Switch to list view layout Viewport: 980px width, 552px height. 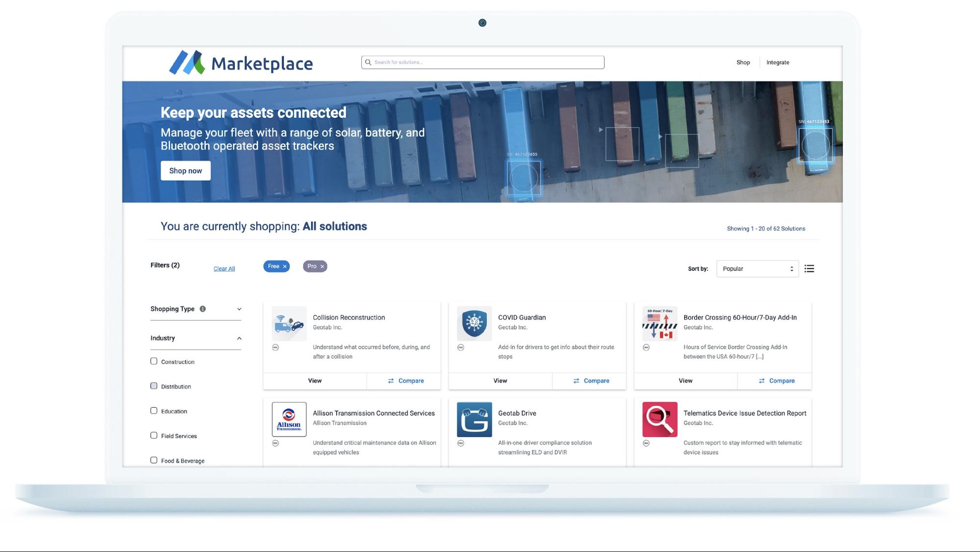(x=809, y=268)
